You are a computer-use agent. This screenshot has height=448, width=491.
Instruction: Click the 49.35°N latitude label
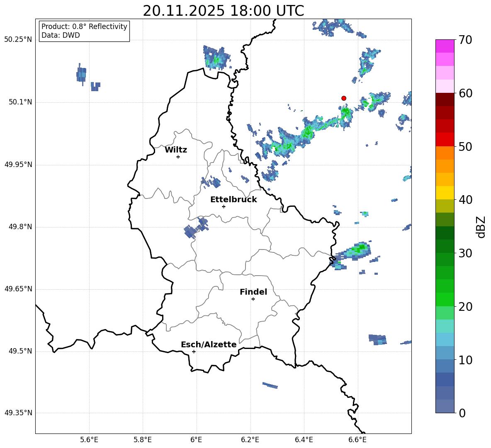point(18,413)
